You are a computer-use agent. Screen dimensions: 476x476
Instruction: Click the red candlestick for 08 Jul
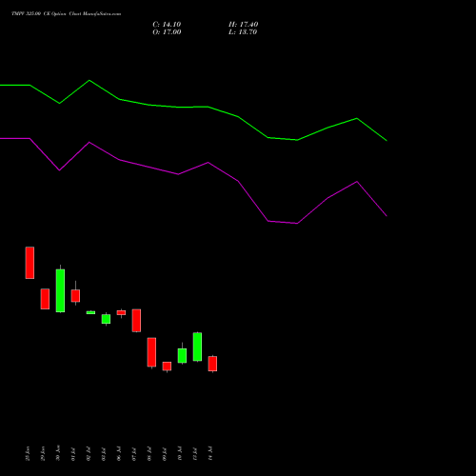click(x=151, y=352)
